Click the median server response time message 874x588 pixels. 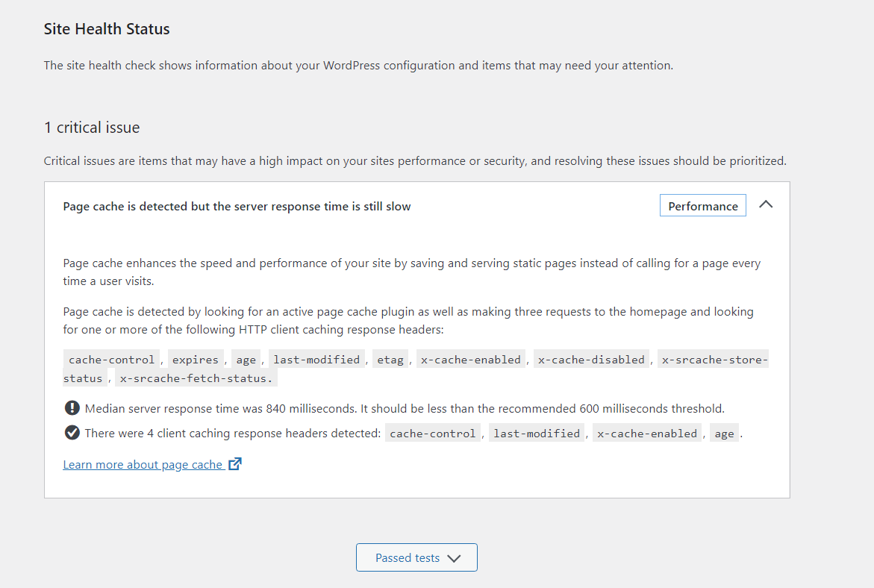405,408
